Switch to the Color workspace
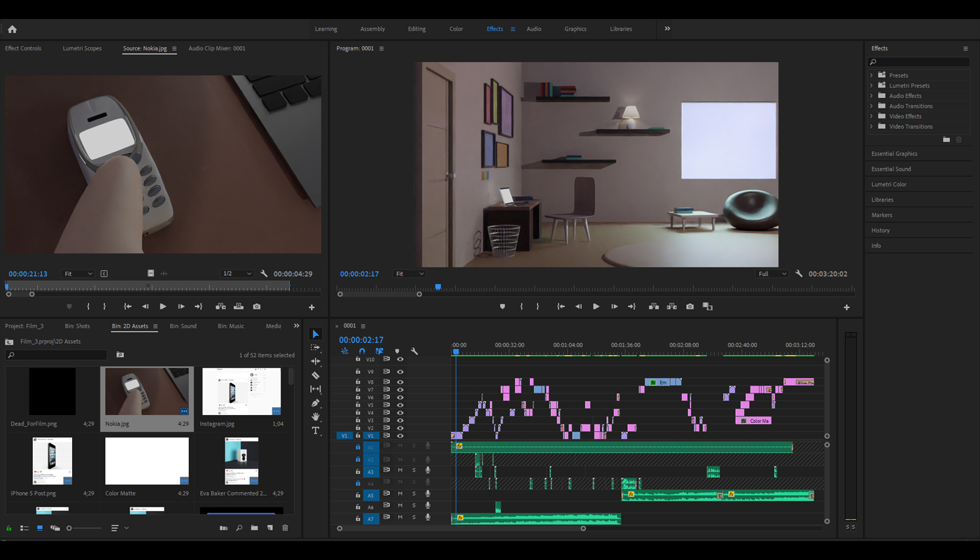The width and height of the screenshot is (980, 560). pyautogui.click(x=456, y=29)
